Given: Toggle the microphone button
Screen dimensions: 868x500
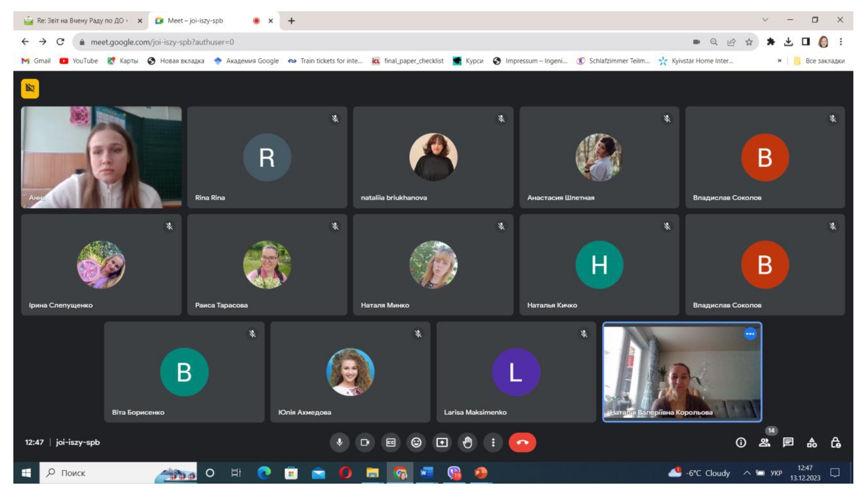Looking at the screenshot, I should tap(339, 442).
